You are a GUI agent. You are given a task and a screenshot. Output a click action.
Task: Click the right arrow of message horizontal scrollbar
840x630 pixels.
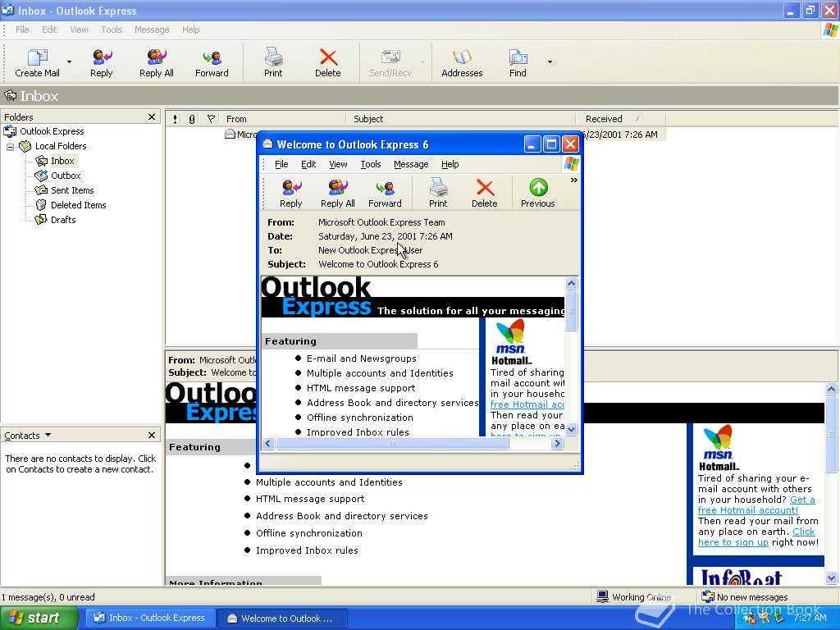[558, 444]
